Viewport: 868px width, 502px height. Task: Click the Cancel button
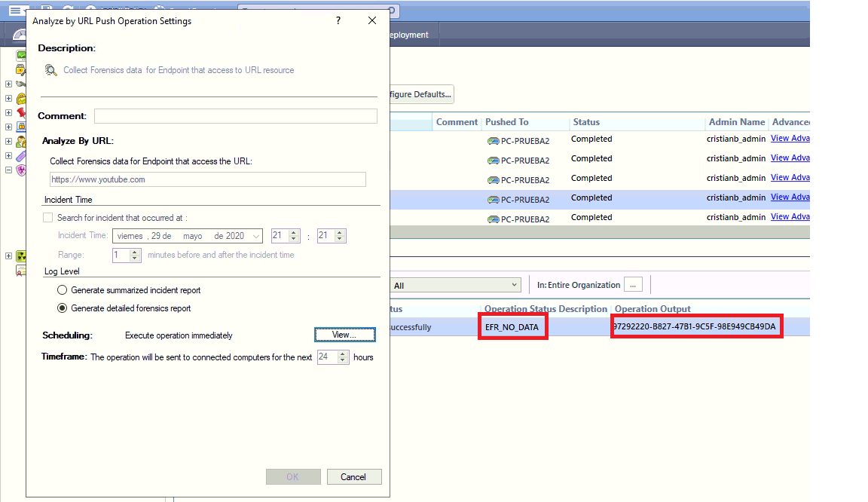pos(353,477)
